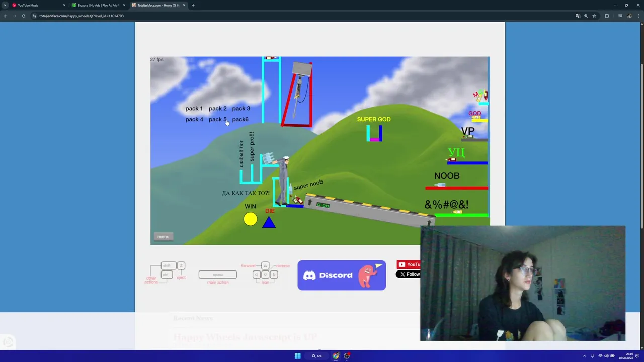This screenshot has width=644, height=362.
Task: Open the tab search dropdown arrow
Action: coord(5,5)
